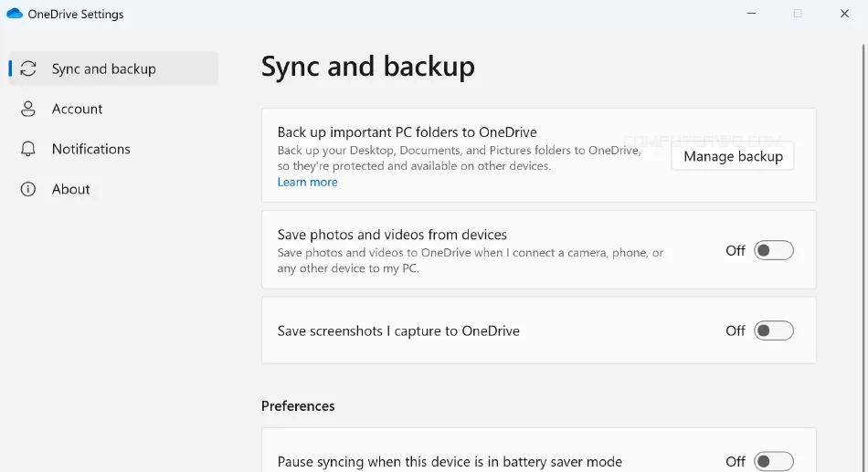Click the Manage backup button
The image size is (868, 472).
(x=733, y=156)
